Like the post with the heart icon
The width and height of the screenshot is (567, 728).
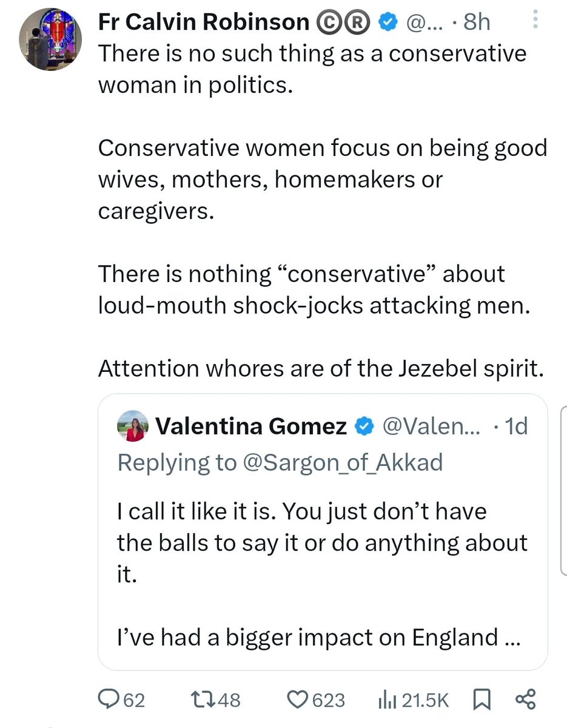[297, 701]
